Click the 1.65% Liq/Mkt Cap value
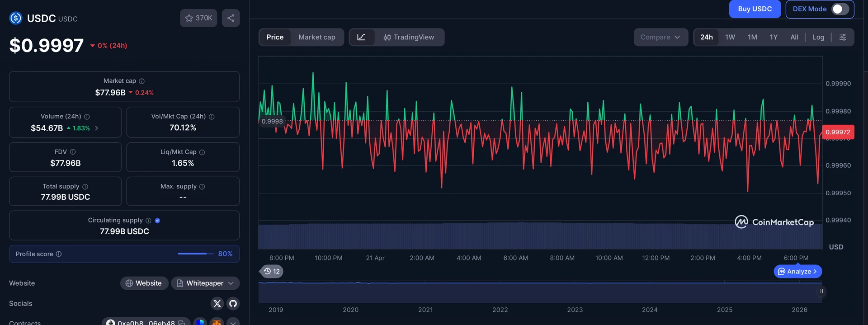Screen dimensions: 868x325 (x=183, y=163)
